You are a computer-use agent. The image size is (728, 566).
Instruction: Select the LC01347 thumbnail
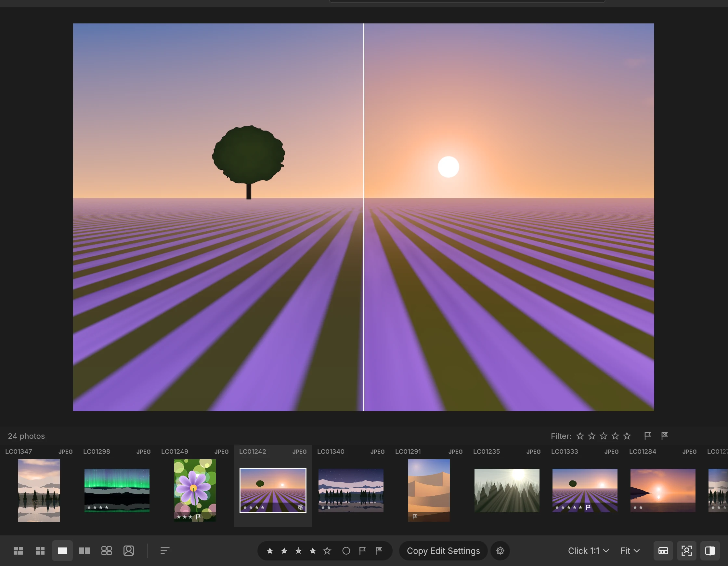pos(39,490)
